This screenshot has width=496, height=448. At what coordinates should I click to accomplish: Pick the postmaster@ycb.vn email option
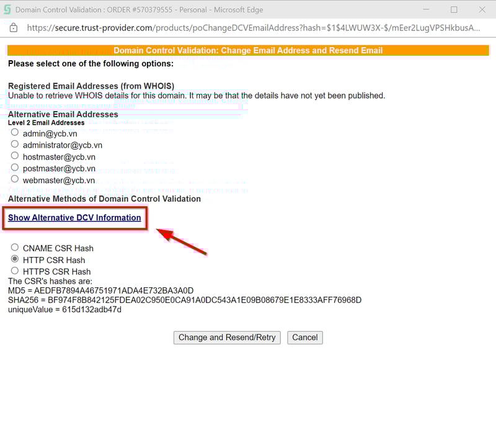click(x=15, y=168)
